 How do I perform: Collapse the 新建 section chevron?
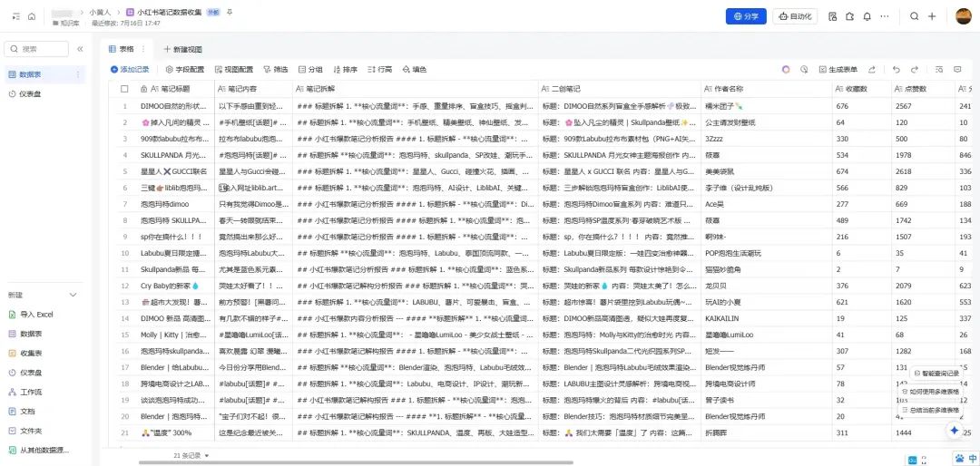tap(73, 295)
